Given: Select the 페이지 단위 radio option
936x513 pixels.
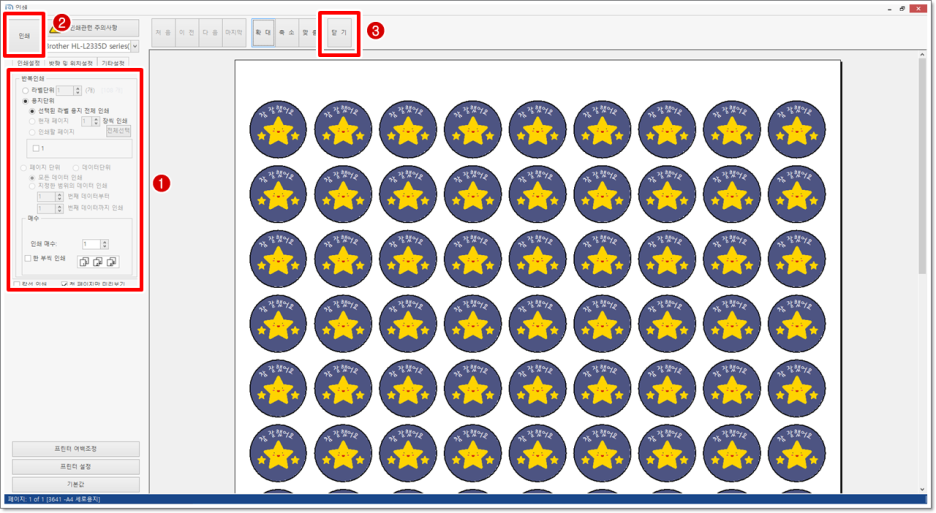Looking at the screenshot, I should click(x=24, y=168).
